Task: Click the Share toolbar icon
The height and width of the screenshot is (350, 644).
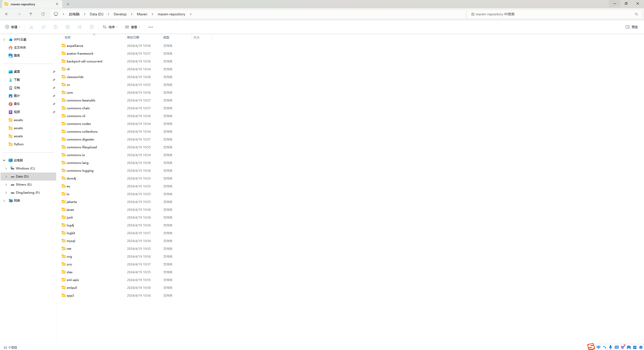Action: click(80, 27)
